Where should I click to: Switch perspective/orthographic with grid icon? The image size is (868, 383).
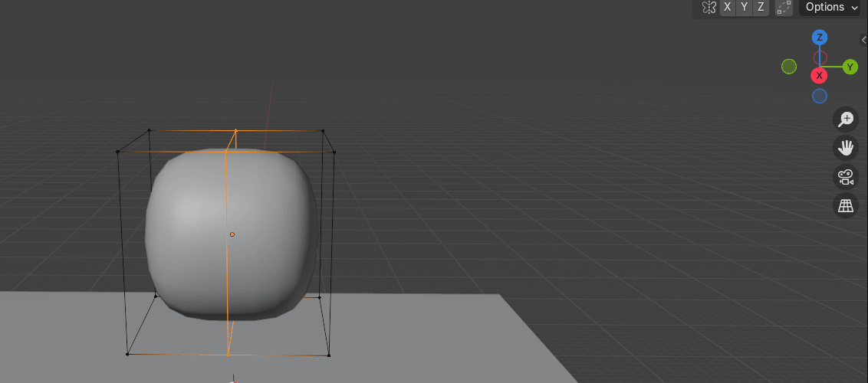pyautogui.click(x=846, y=205)
